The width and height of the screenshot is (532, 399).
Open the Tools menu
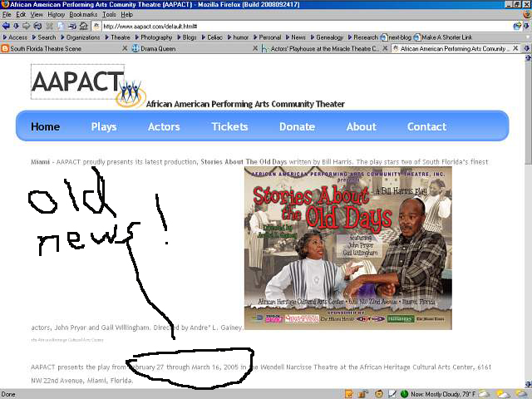tap(109, 15)
